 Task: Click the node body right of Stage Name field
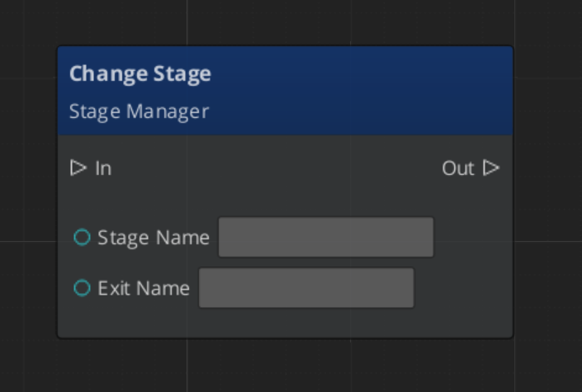[472, 238]
